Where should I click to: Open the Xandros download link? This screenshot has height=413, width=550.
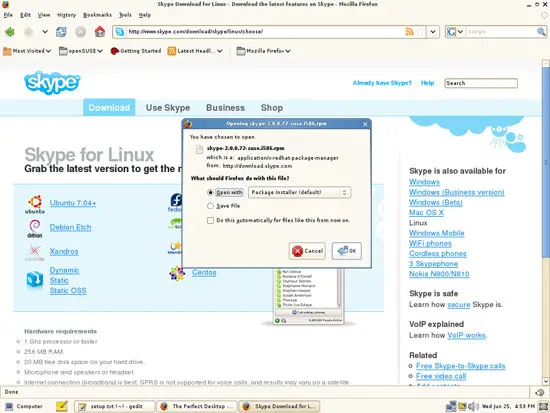[x=64, y=252]
